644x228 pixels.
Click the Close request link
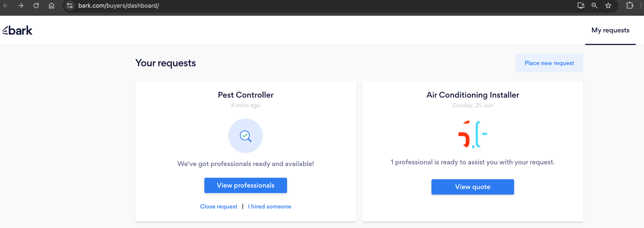[219, 207]
